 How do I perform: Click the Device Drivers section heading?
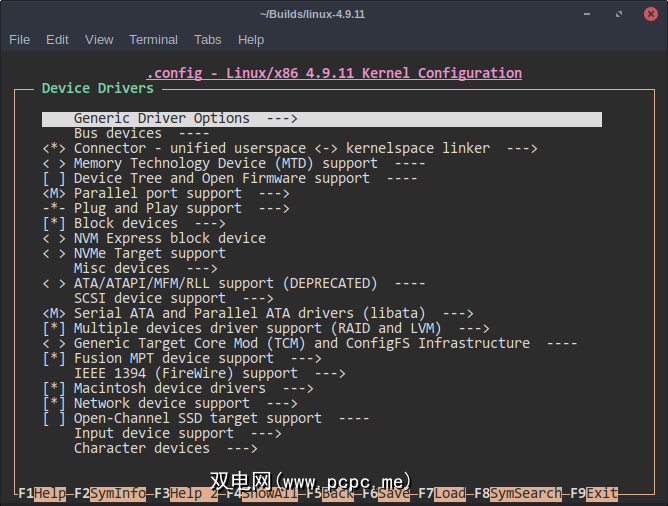[98, 89]
